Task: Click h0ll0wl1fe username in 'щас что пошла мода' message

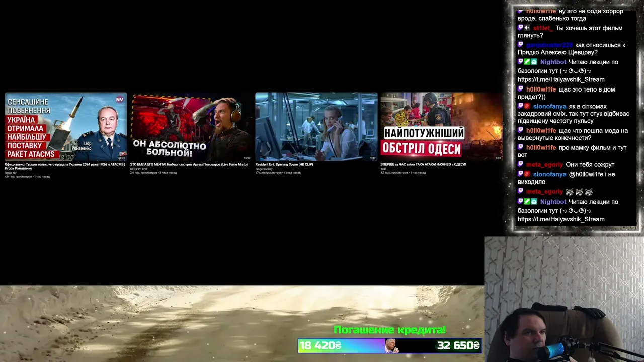Action: (541, 131)
